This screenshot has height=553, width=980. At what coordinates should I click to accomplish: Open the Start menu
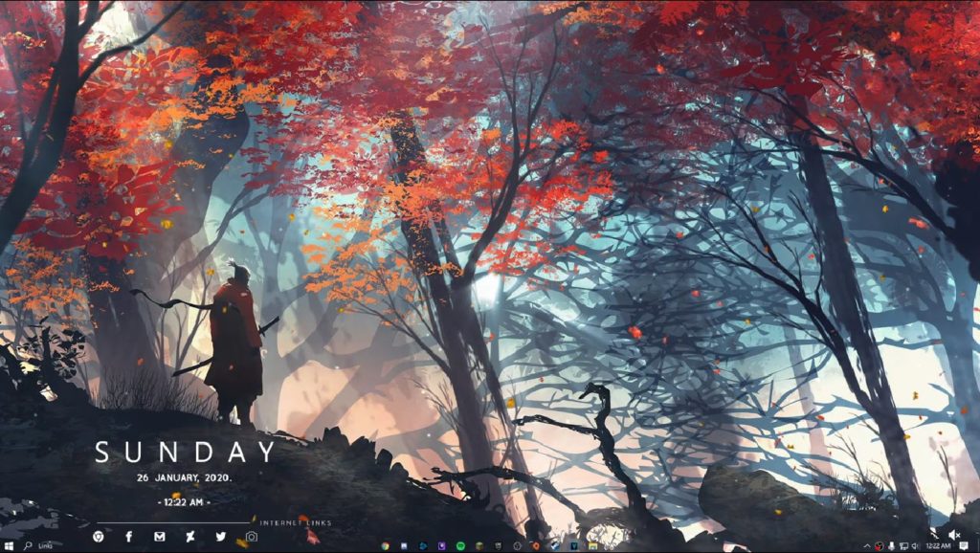coord(9,545)
